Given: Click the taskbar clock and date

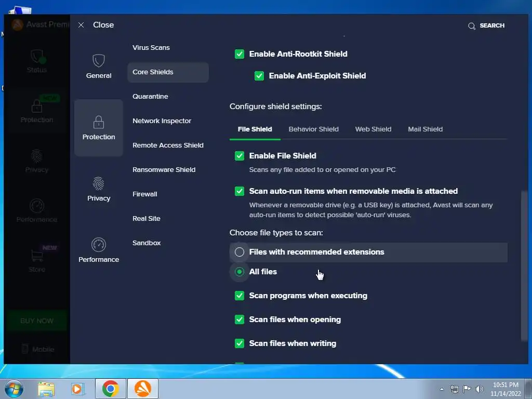Looking at the screenshot, I should coord(506,389).
